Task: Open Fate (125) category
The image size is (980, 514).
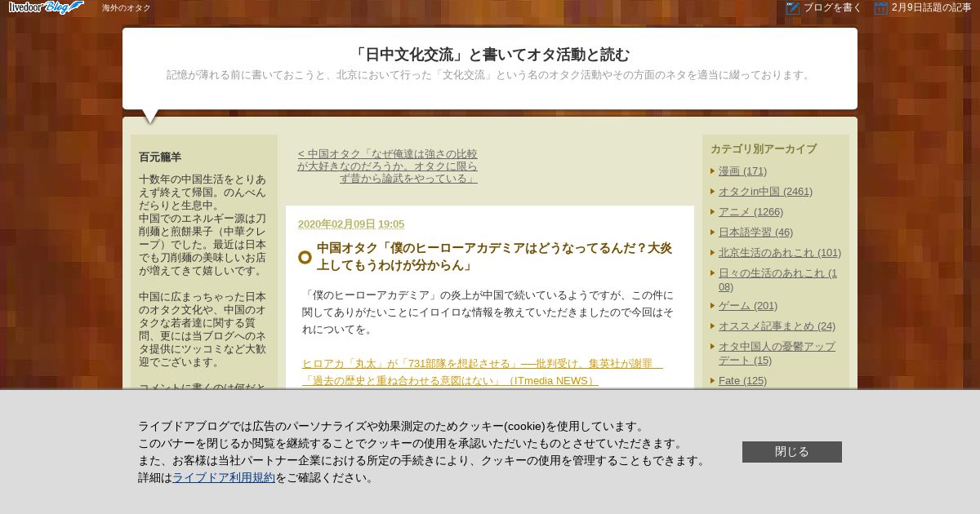Action: pos(742,381)
